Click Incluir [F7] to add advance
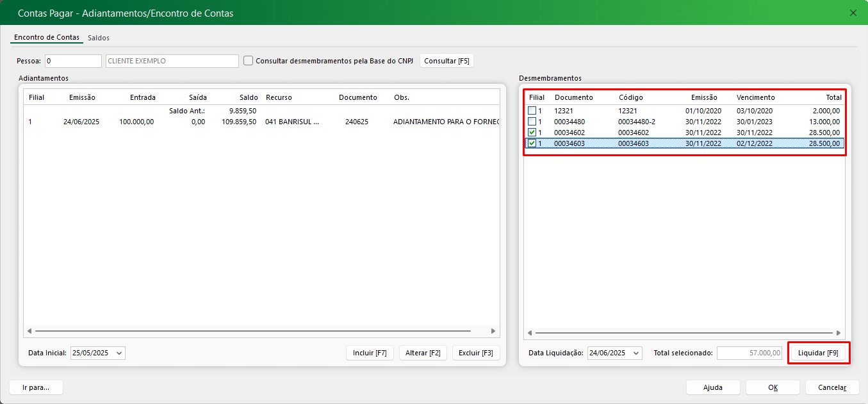868x404 pixels. 370,353
